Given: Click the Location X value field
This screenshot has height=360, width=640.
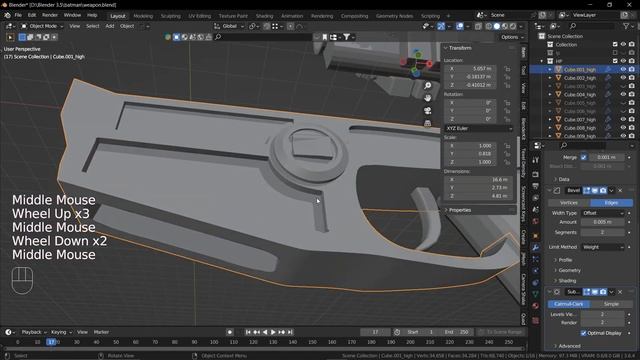Looking at the screenshot, I should tap(471, 69).
